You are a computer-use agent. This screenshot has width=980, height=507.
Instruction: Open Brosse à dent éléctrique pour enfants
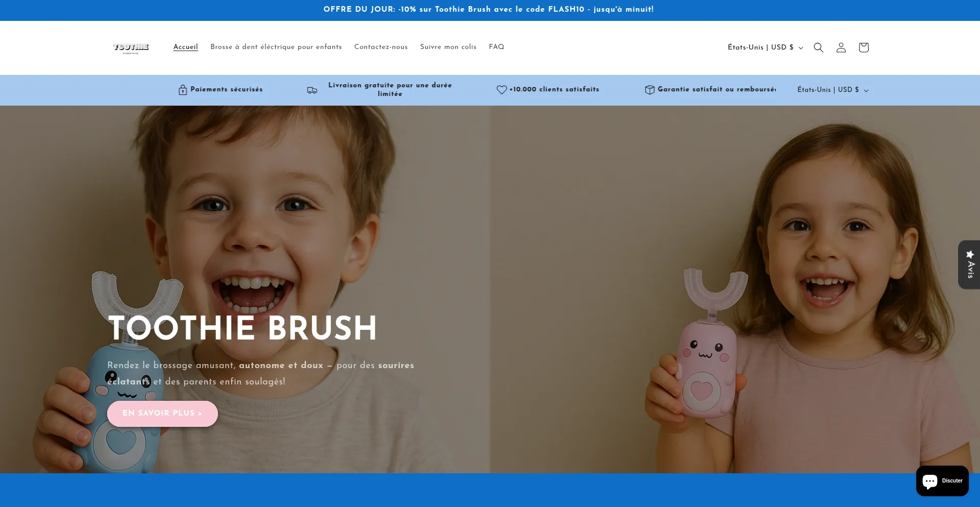click(276, 47)
